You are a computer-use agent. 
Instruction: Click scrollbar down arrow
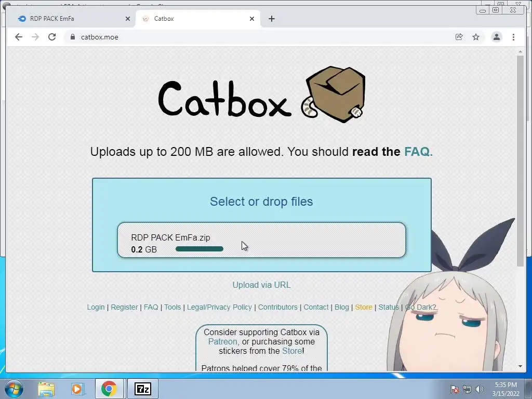pyautogui.click(x=521, y=366)
